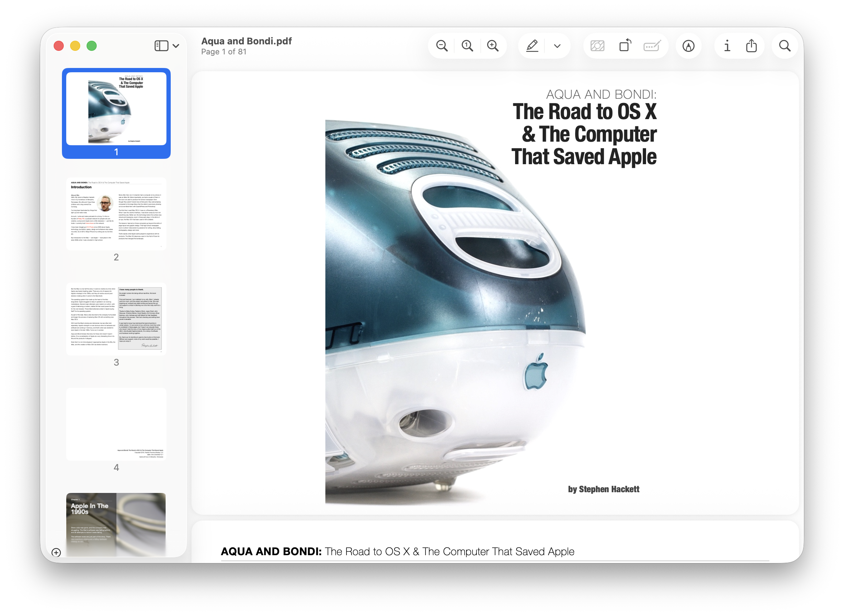Select page 3 thumbnail in sidebar
This screenshot has height=616, width=844.
pos(116,319)
